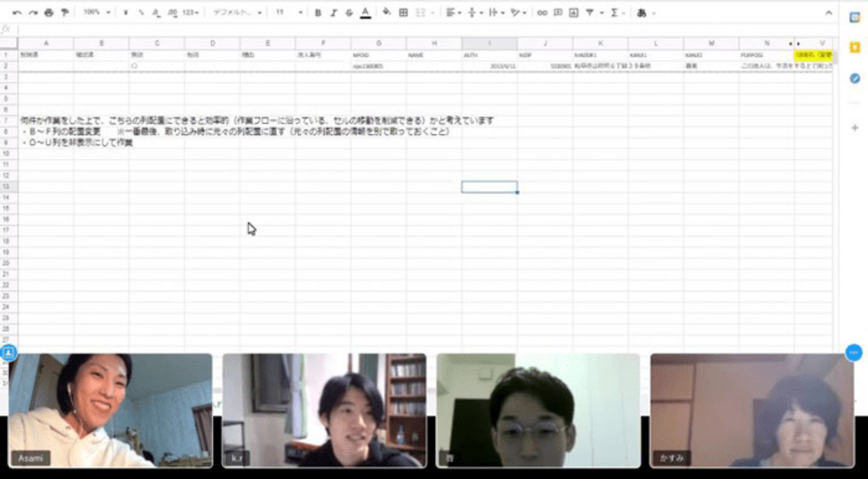Screen dimensions: 868x479
Task: Click the Print icon
Action: click(49, 13)
